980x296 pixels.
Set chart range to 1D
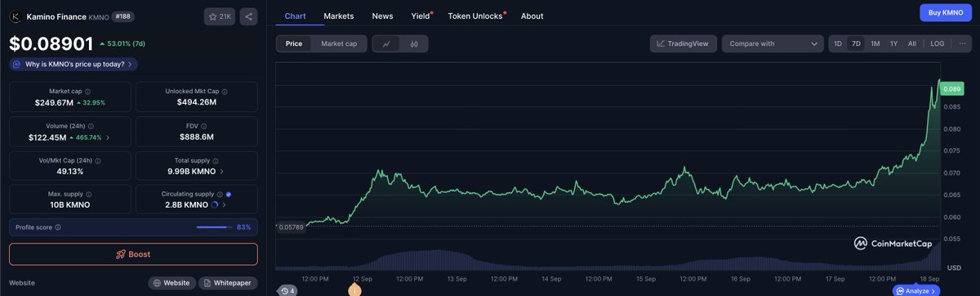pyautogui.click(x=838, y=43)
